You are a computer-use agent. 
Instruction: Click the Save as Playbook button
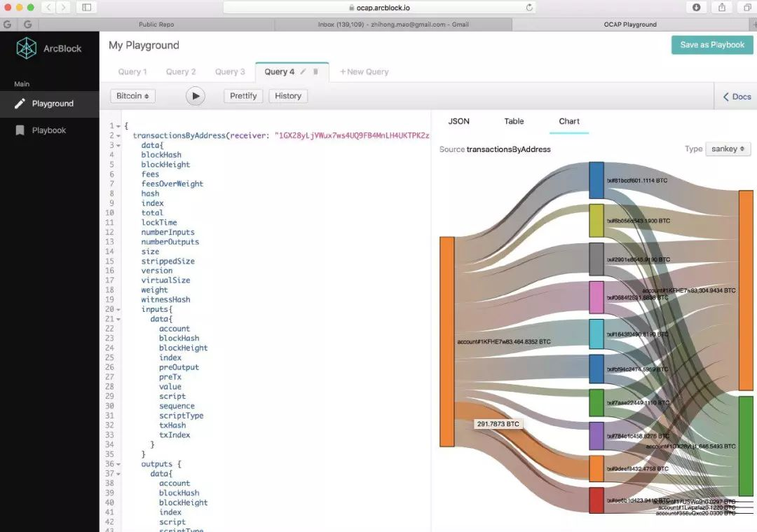coord(712,44)
